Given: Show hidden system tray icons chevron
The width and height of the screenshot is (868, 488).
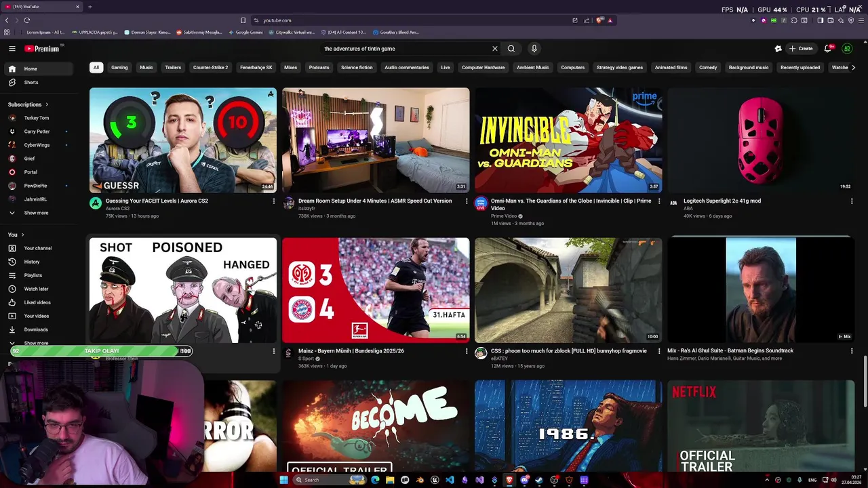Looking at the screenshot, I should point(767,480).
